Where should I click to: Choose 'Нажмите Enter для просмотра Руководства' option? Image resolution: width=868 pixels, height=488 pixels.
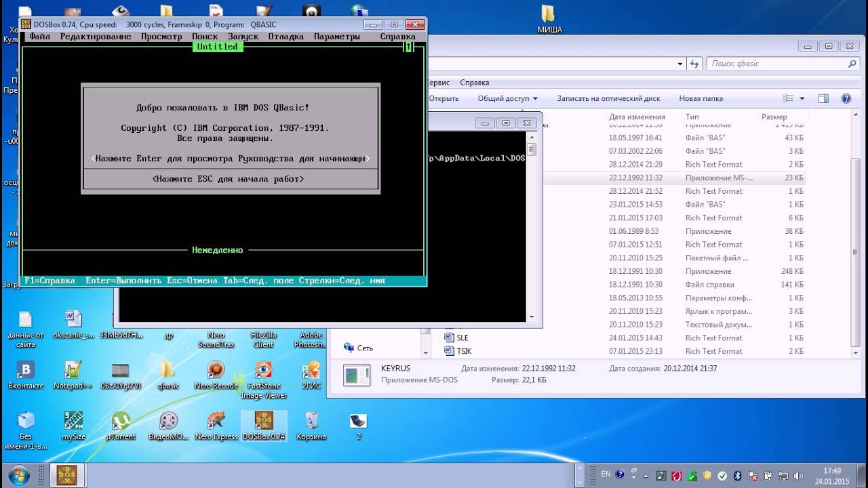(x=231, y=159)
